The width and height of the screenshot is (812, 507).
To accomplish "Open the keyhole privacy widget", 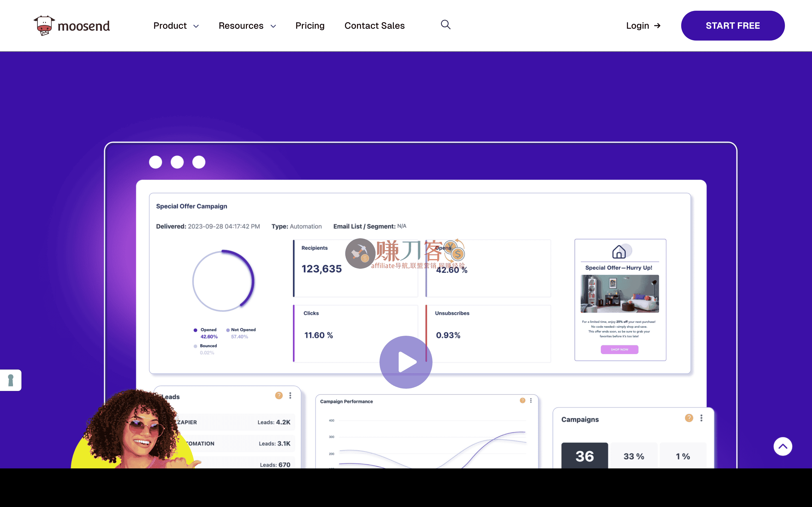I will 11,380.
